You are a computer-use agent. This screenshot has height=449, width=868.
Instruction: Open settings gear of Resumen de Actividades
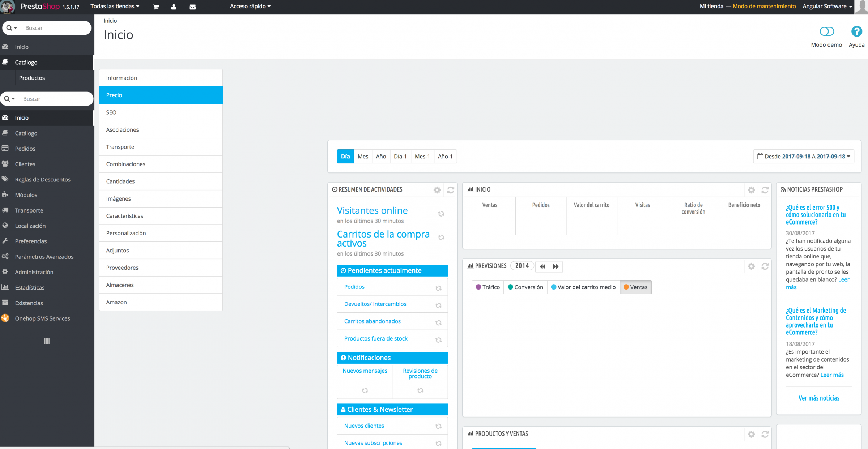coord(437,190)
